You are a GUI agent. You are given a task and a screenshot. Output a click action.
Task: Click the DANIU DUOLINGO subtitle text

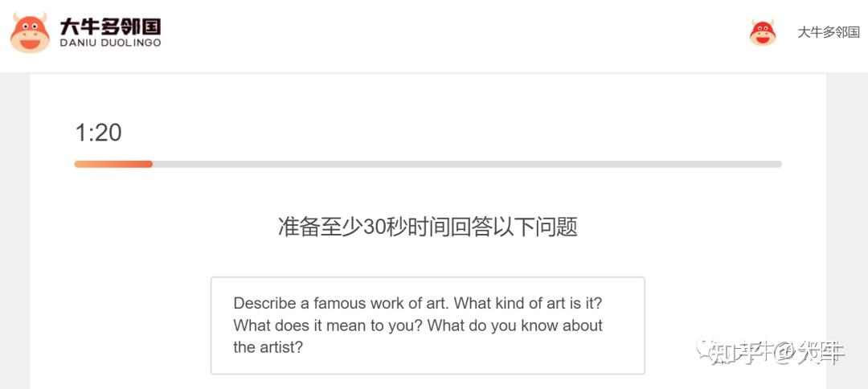click(110, 43)
